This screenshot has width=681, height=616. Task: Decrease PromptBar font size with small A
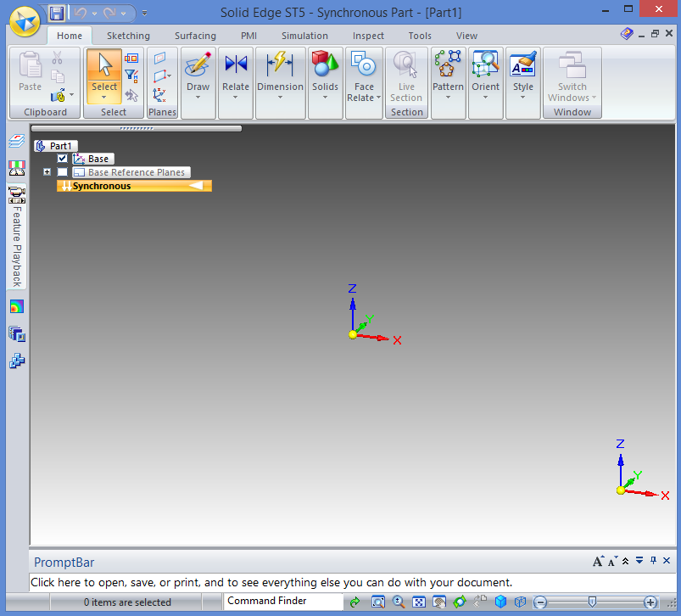612,561
